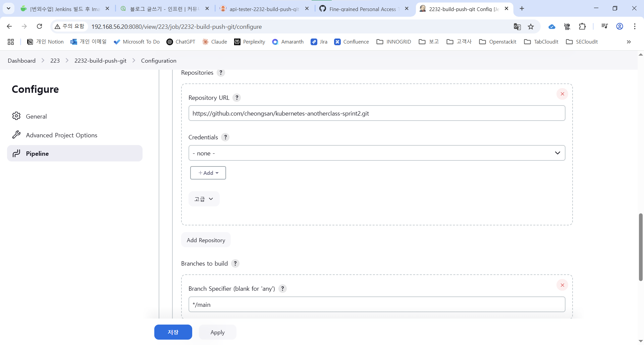Screen dimensions: 644x345
Task: Click the Credentials help question mark
Action: [225, 137]
